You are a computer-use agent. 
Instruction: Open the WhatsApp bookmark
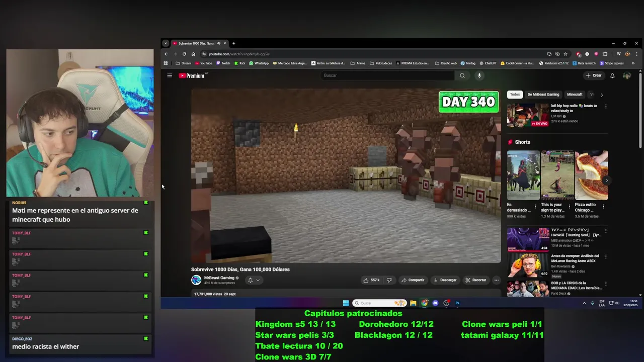tap(259, 63)
